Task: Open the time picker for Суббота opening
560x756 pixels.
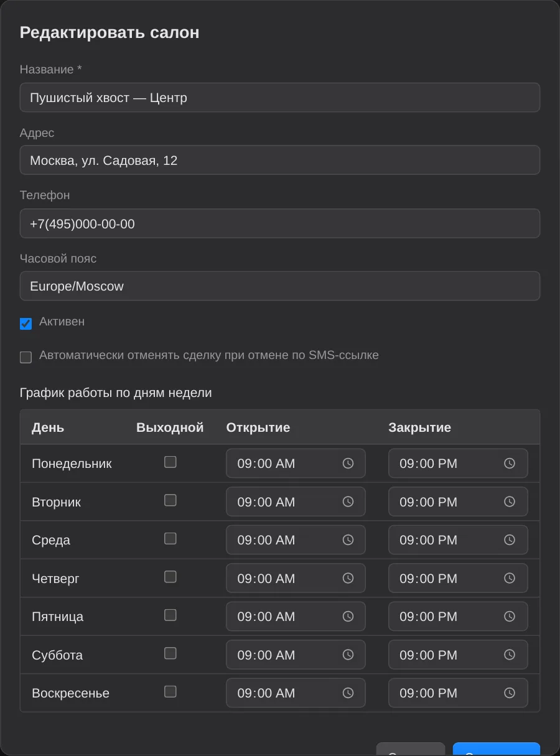Action: tap(348, 655)
